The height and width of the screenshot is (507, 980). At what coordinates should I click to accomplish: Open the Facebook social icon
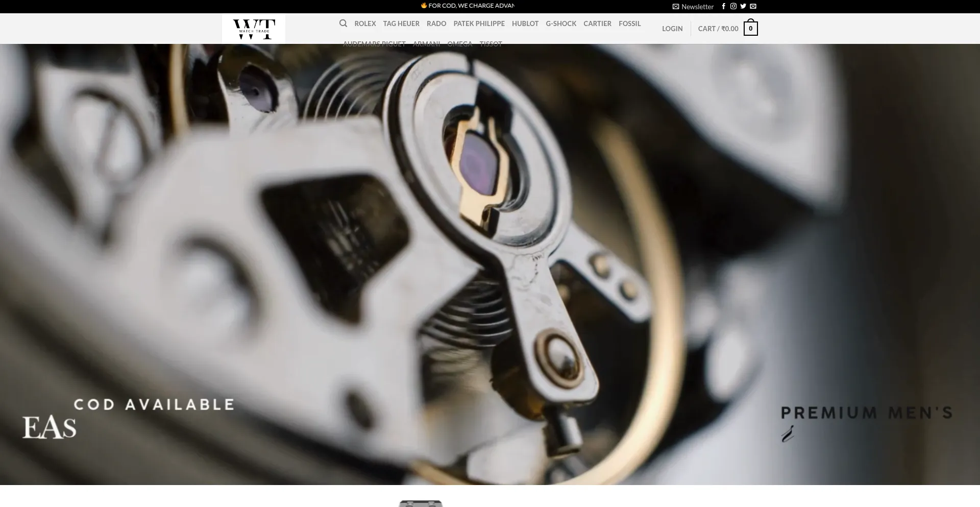point(723,7)
